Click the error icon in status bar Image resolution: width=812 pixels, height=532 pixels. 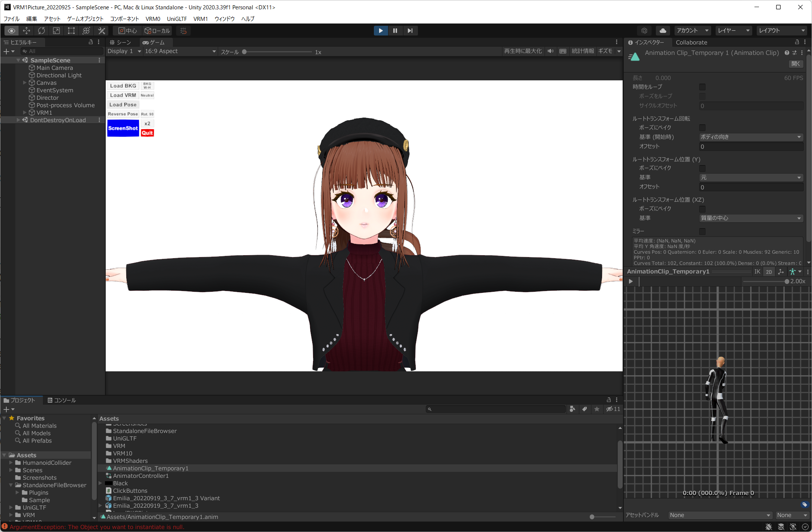click(5, 527)
